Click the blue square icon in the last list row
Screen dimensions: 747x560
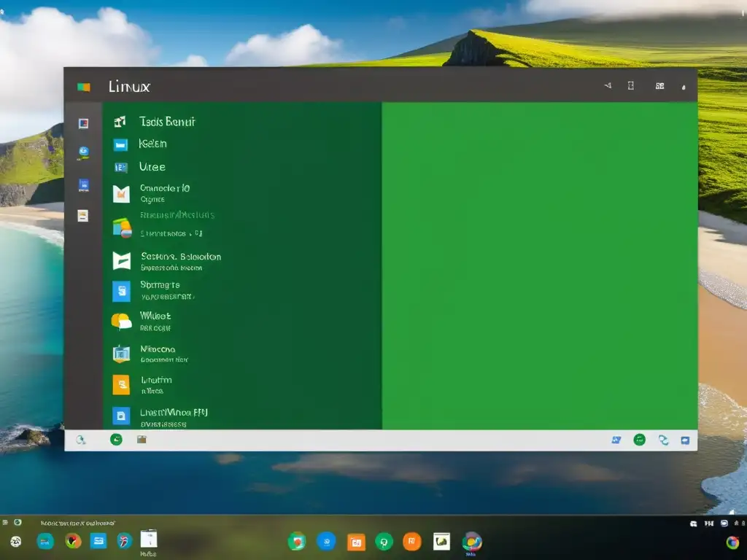(121, 416)
